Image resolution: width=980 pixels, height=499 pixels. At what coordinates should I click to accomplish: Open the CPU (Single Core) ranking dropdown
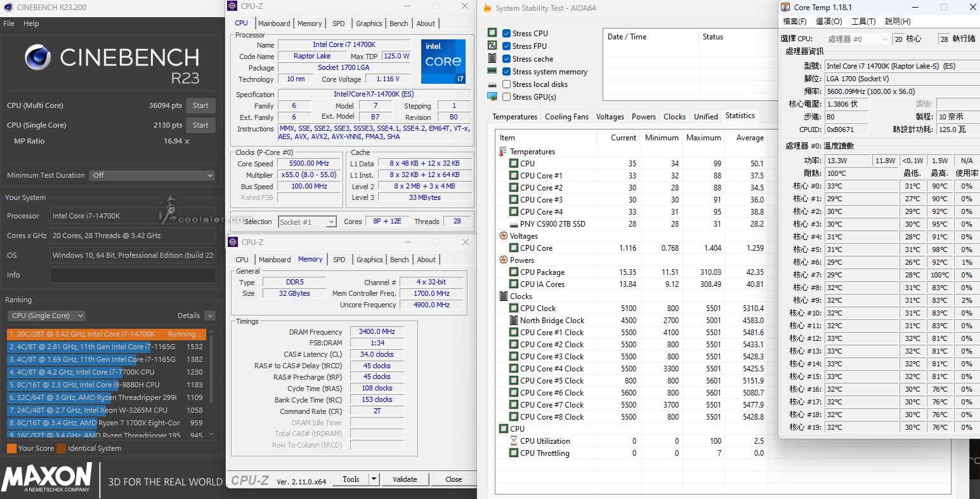pyautogui.click(x=46, y=316)
